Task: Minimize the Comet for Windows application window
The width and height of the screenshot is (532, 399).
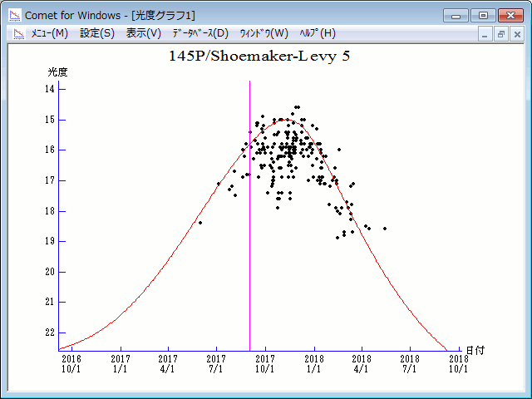Action: (x=455, y=15)
